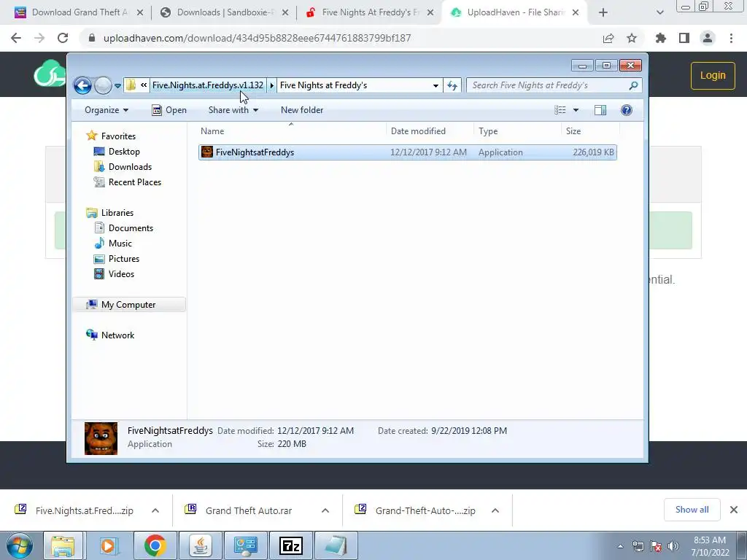Sort by the Type column header
Viewport: 747px width, 560px height.
517,131
